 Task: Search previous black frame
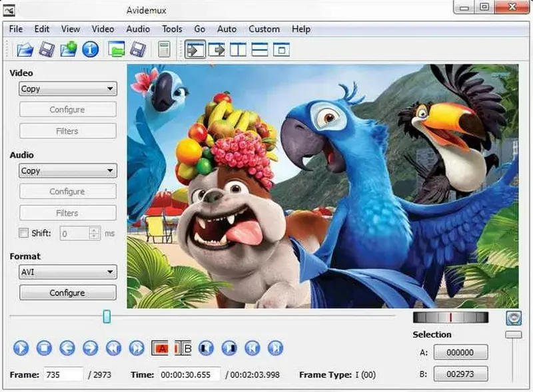[x=206, y=348]
